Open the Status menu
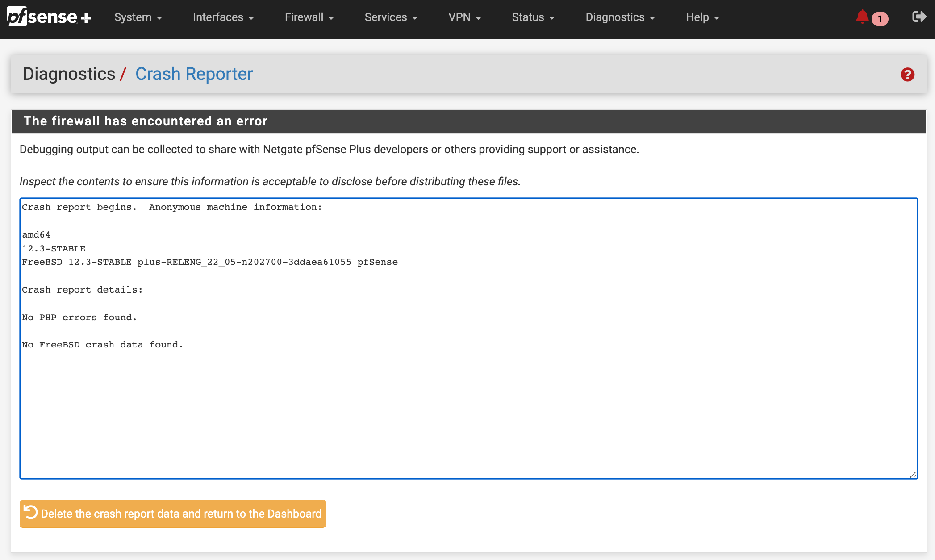The height and width of the screenshot is (560, 935). [533, 17]
